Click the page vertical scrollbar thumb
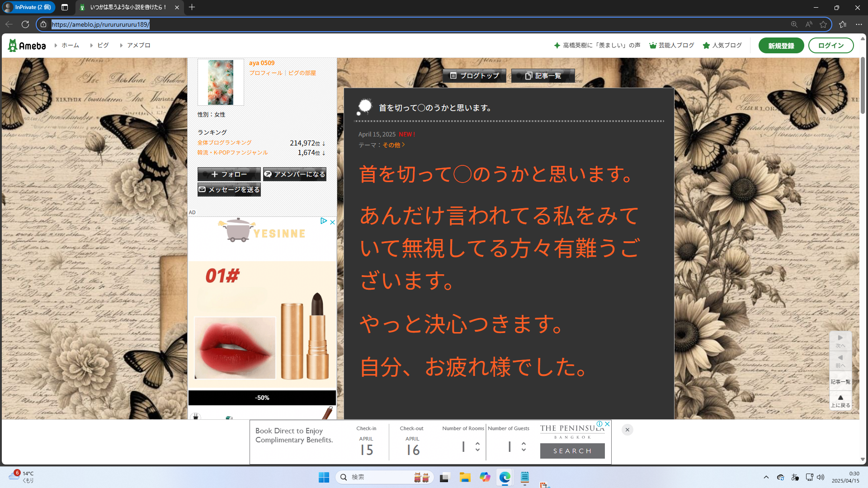 point(863,86)
